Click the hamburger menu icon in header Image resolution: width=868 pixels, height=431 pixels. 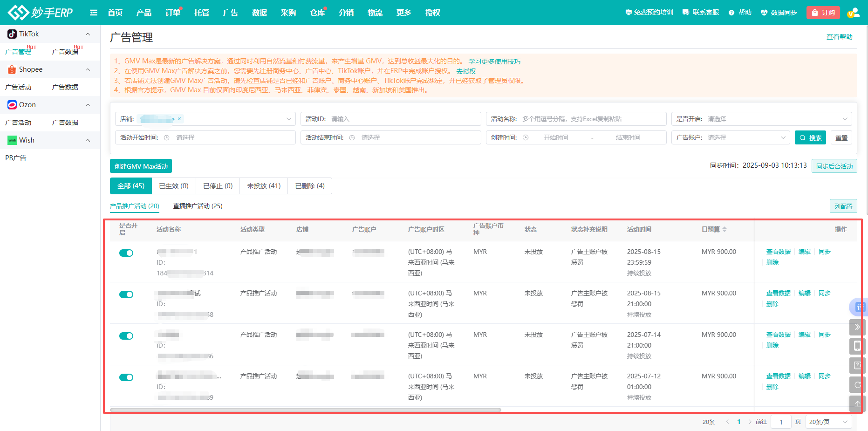[x=94, y=13]
